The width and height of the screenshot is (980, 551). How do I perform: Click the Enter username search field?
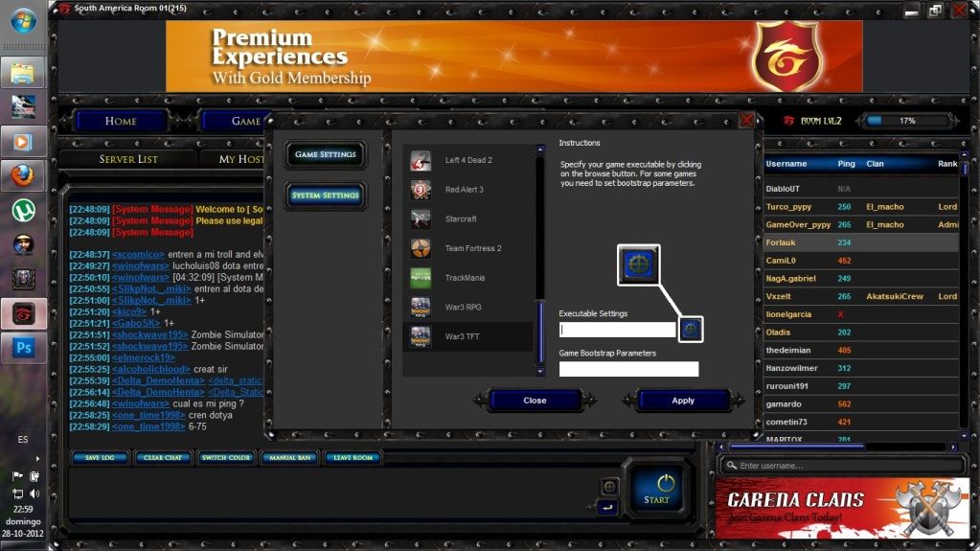pos(841,466)
